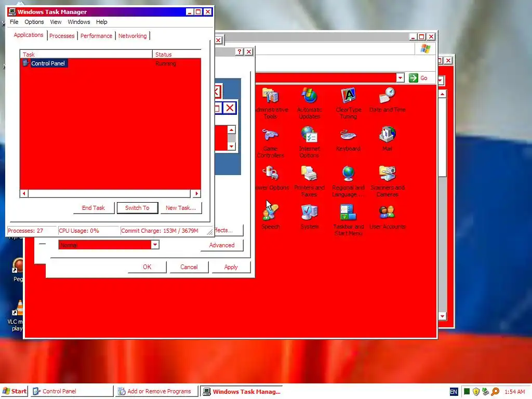Screen dimensions: 532x399
Task: Open the Windows menu in Task Manager
Action: [x=79, y=22]
